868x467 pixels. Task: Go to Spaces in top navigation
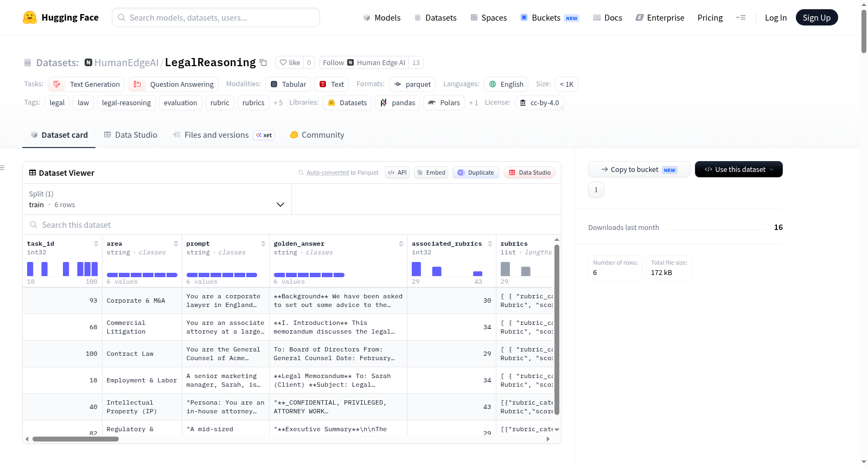click(488, 17)
